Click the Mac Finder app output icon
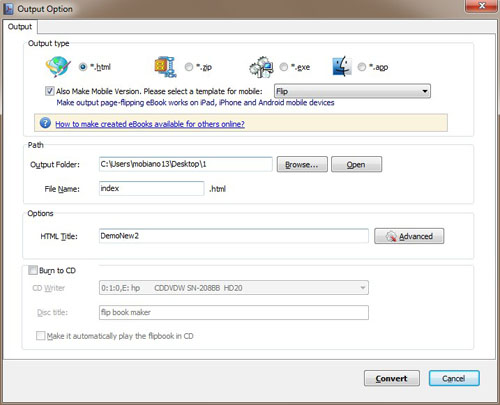 [342, 67]
